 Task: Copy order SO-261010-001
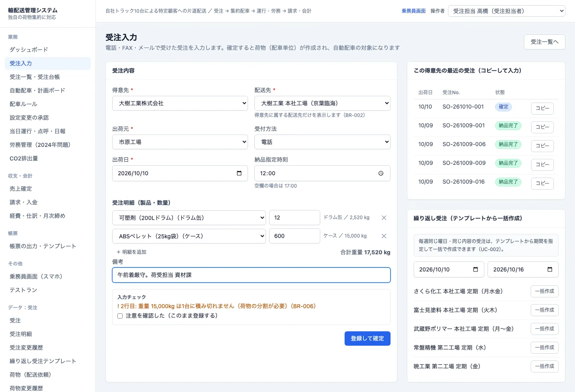pyautogui.click(x=542, y=108)
